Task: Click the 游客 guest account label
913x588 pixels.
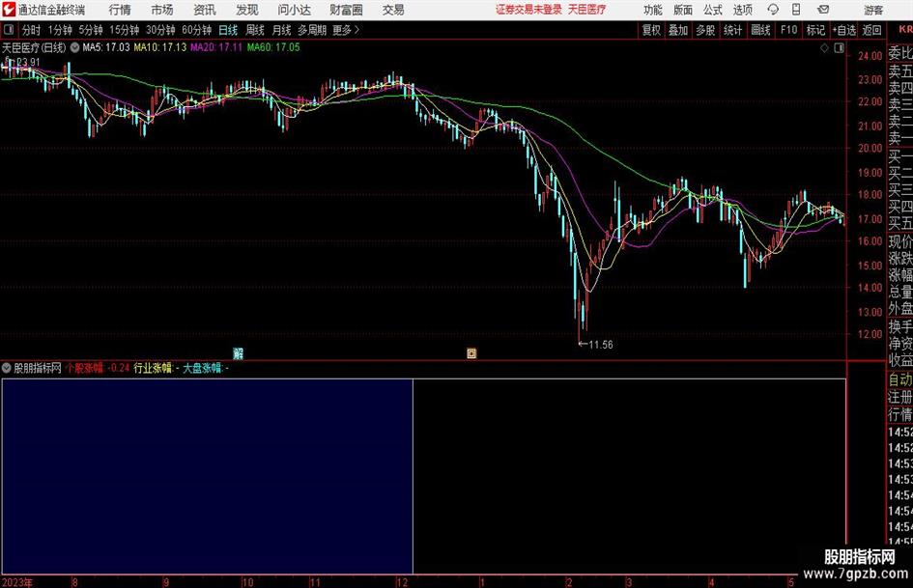Action: coord(873,10)
